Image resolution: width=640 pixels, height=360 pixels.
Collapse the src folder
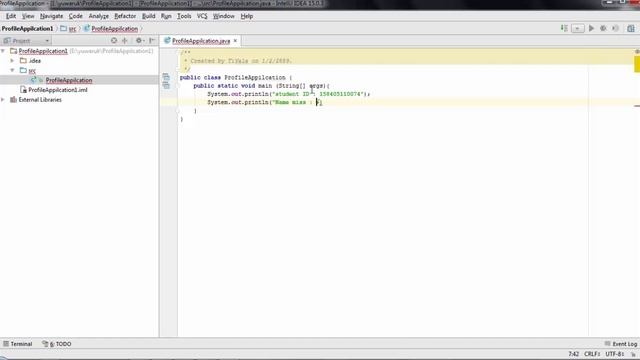tap(12, 70)
